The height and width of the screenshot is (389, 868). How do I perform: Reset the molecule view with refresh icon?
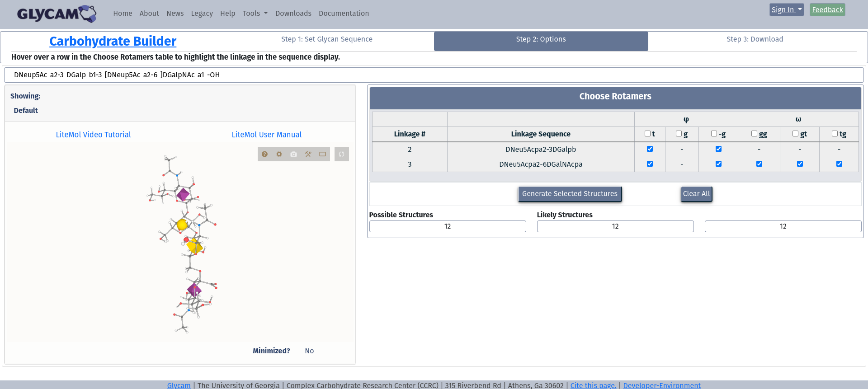click(342, 154)
